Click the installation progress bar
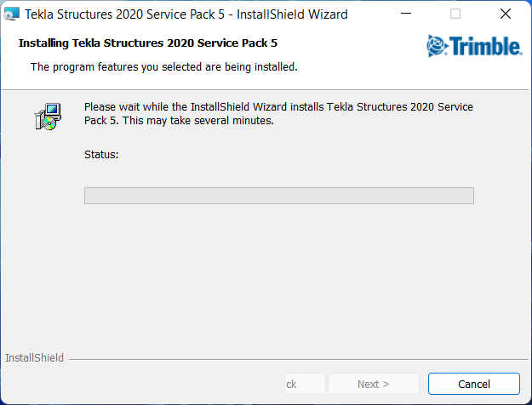Image resolution: width=532 pixels, height=405 pixels. pos(279,196)
